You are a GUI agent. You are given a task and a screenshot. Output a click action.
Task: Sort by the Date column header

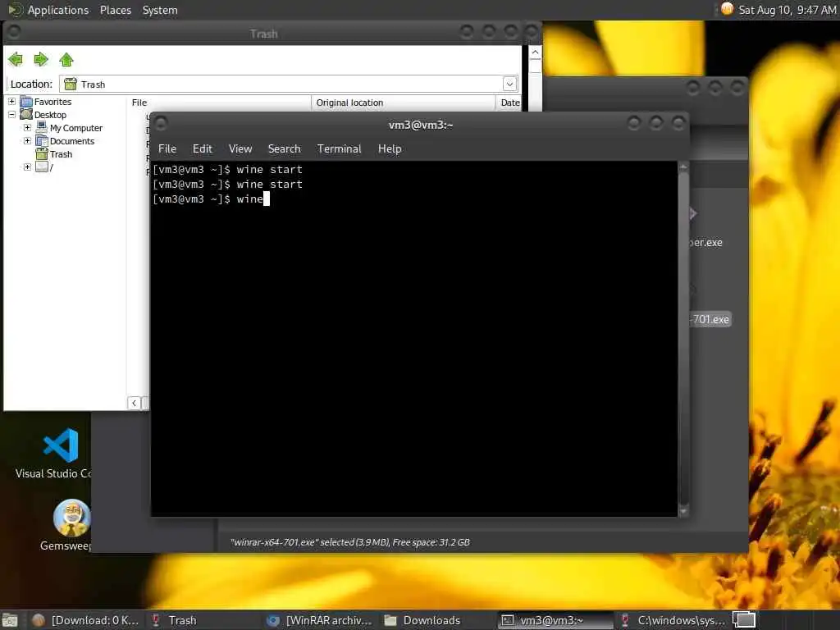click(509, 103)
